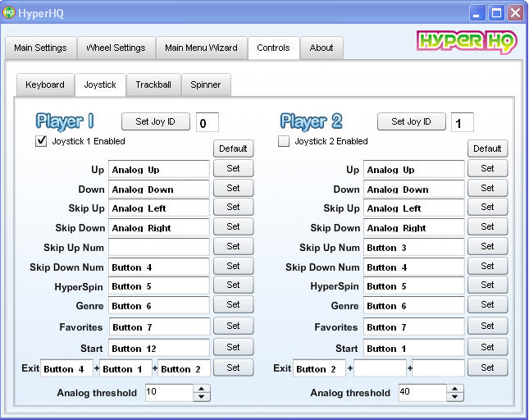This screenshot has height=420, width=529.
Task: Switch to Keyboard sub-tab
Action: [x=45, y=84]
